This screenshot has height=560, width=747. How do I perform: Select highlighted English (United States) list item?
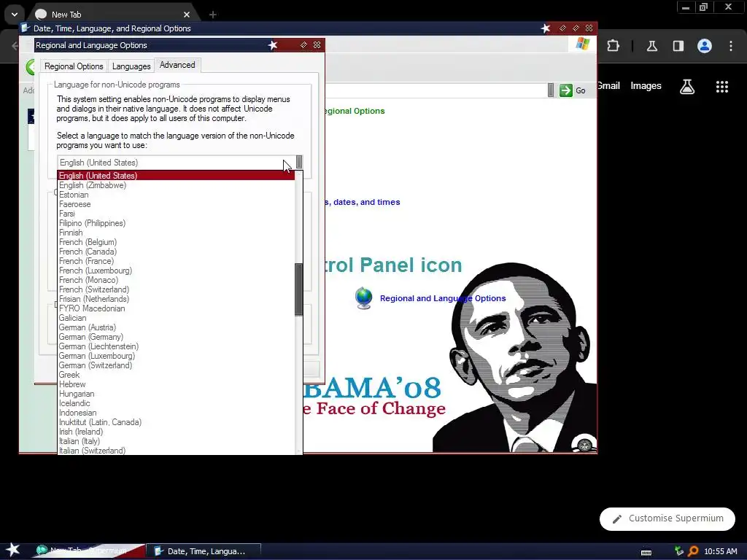[176, 176]
